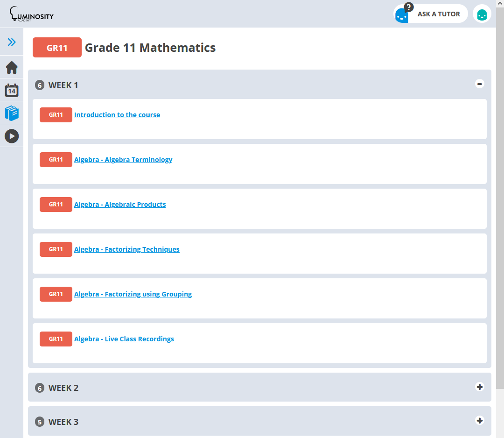
Task: Open Introduction to the course link
Action: [117, 115]
